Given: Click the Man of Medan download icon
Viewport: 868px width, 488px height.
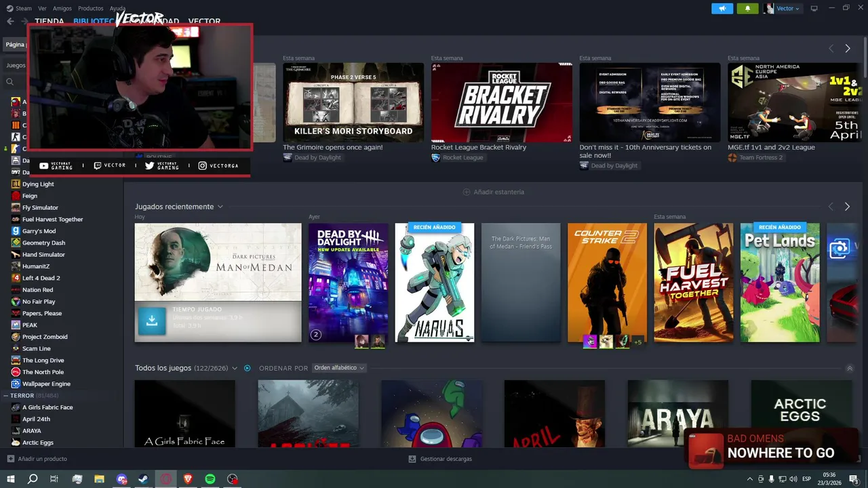Looking at the screenshot, I should coord(152,321).
